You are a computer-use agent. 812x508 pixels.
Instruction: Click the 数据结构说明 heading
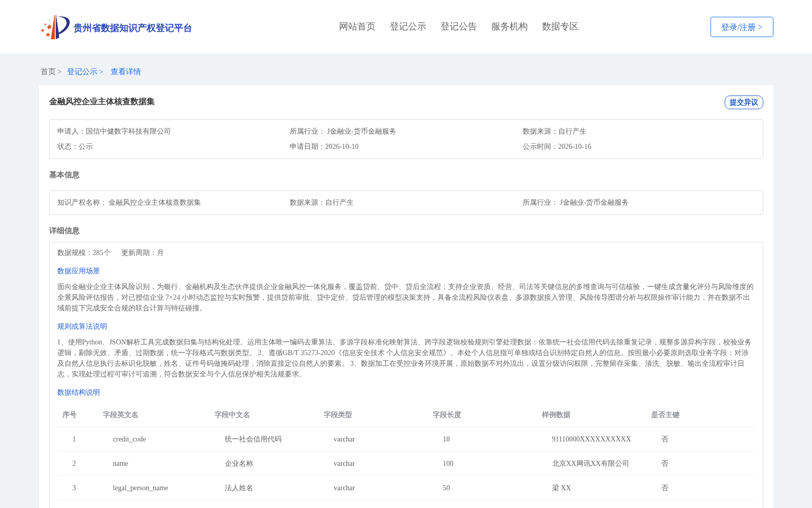click(x=79, y=392)
